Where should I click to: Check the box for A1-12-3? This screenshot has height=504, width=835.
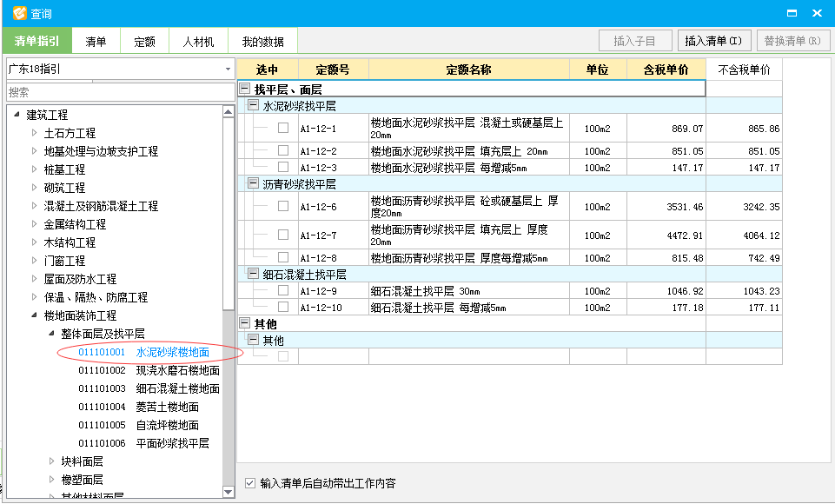pyautogui.click(x=283, y=167)
